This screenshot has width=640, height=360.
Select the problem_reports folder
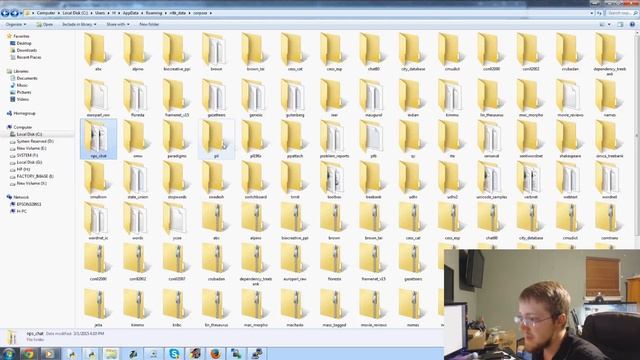(x=334, y=139)
